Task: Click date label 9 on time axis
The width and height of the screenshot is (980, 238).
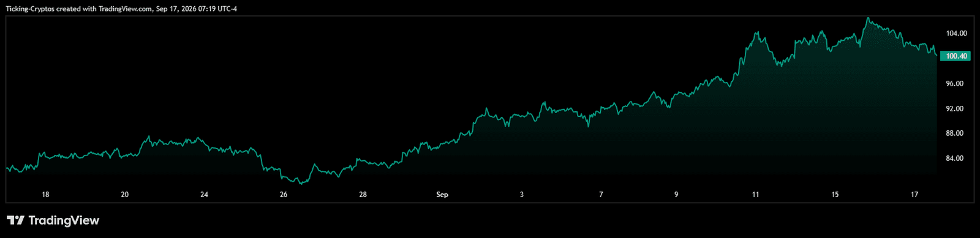Action: (x=676, y=195)
